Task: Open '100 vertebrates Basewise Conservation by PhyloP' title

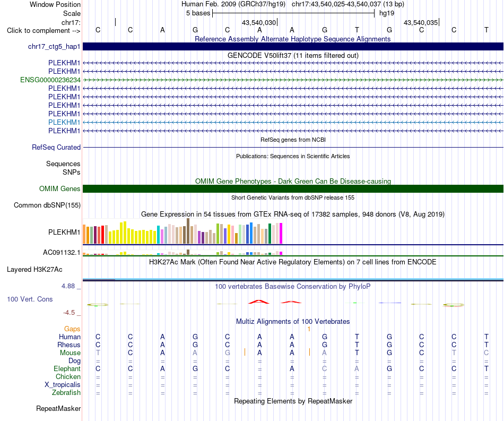Action: point(293,286)
